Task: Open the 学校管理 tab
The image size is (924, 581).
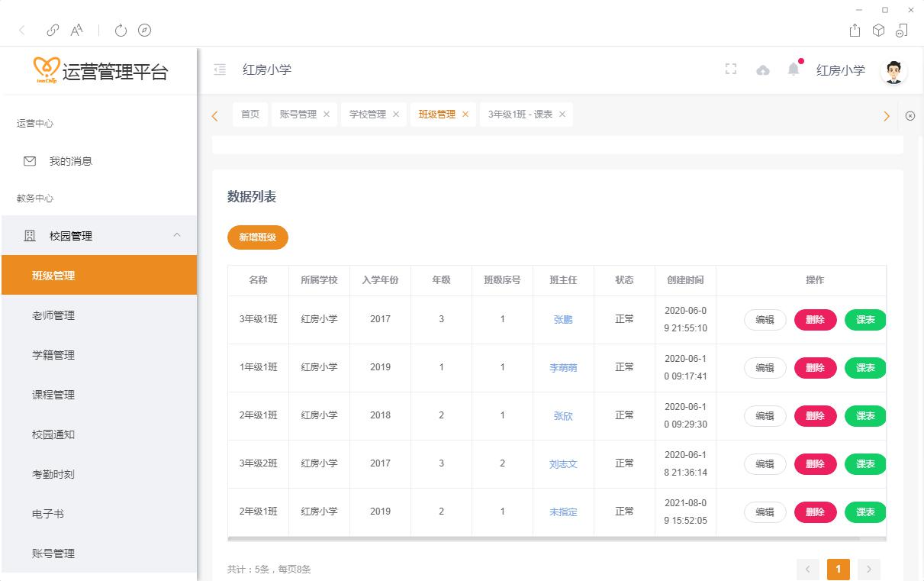Action: click(366, 115)
